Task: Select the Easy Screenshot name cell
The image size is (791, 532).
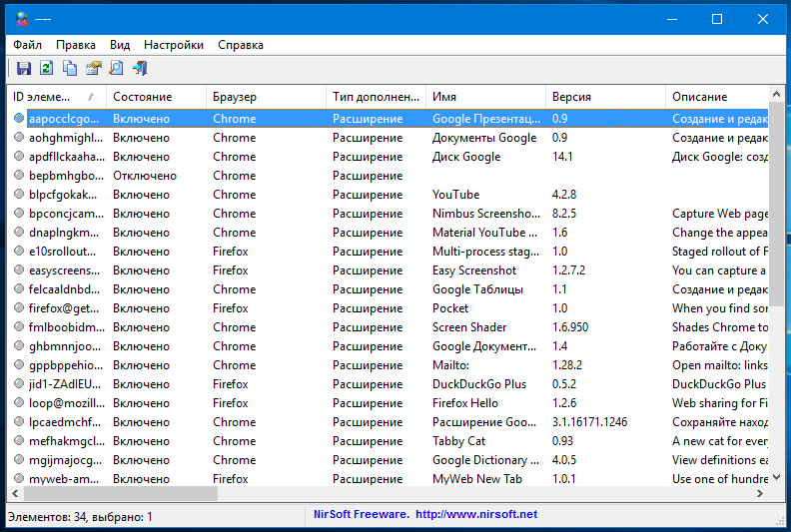Action: point(474,270)
